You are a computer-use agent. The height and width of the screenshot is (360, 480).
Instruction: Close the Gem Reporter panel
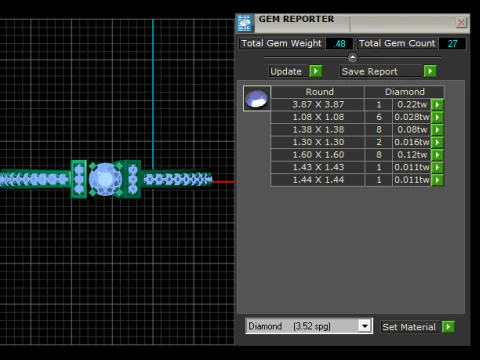pyautogui.click(x=461, y=22)
